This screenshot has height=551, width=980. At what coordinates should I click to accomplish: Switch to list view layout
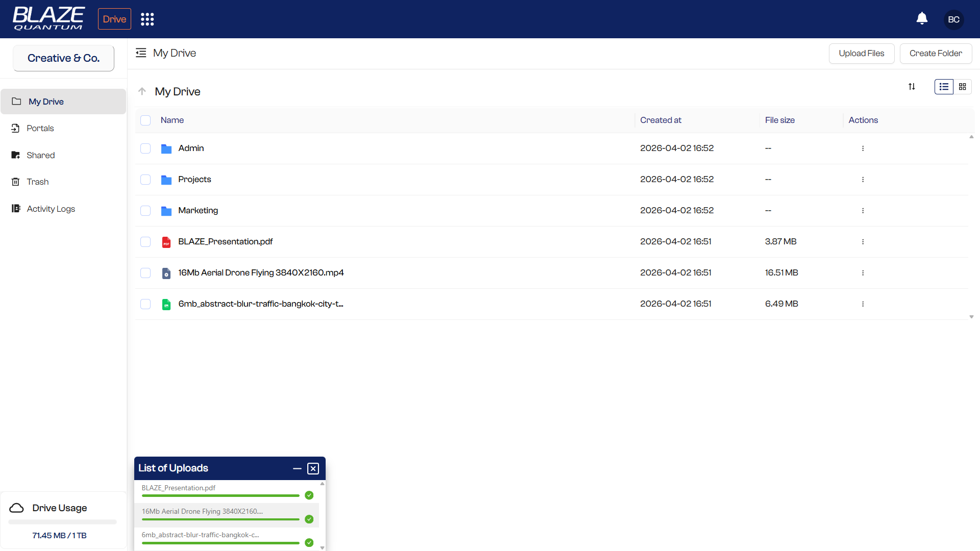tap(944, 87)
